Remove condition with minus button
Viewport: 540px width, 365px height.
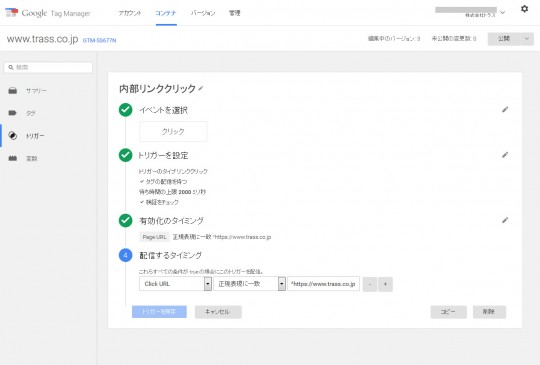pyautogui.click(x=370, y=284)
